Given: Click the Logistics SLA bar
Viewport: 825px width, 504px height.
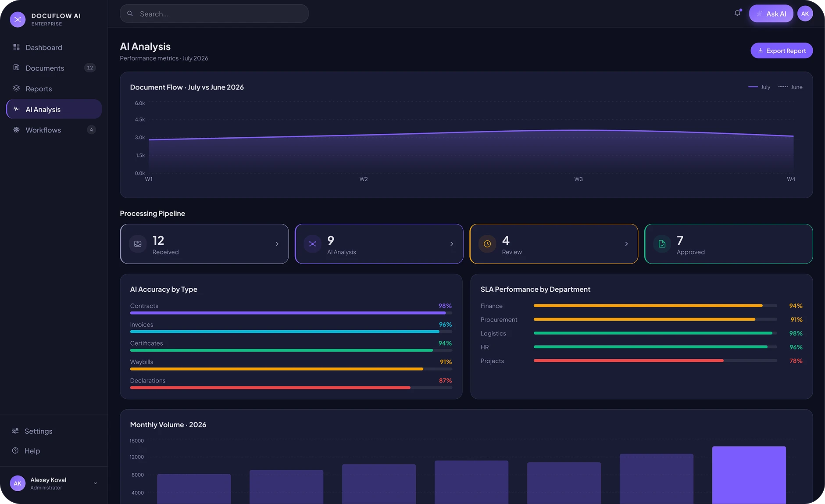Looking at the screenshot, I should [655, 333].
